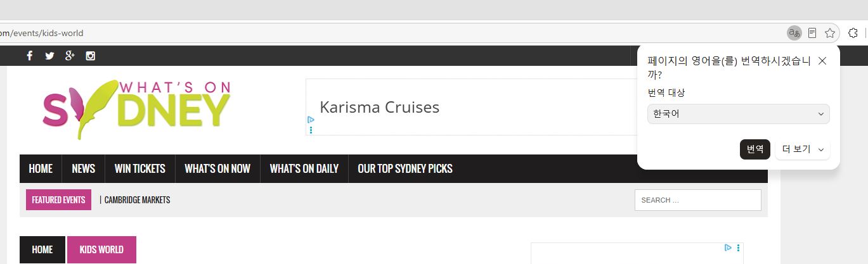Open the WHAT'S ON DAILY menu item
Image resolution: width=868 pixels, height=264 pixels.
(304, 168)
